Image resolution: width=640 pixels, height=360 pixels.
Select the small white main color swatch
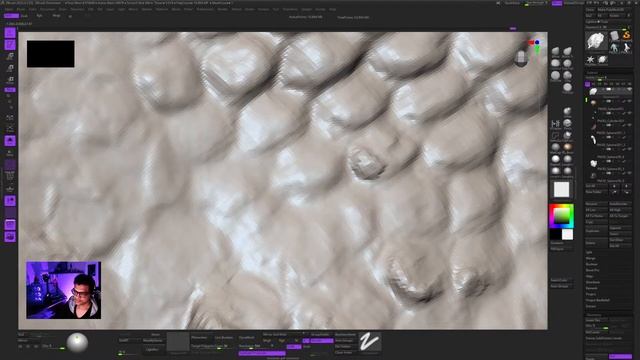(567, 234)
